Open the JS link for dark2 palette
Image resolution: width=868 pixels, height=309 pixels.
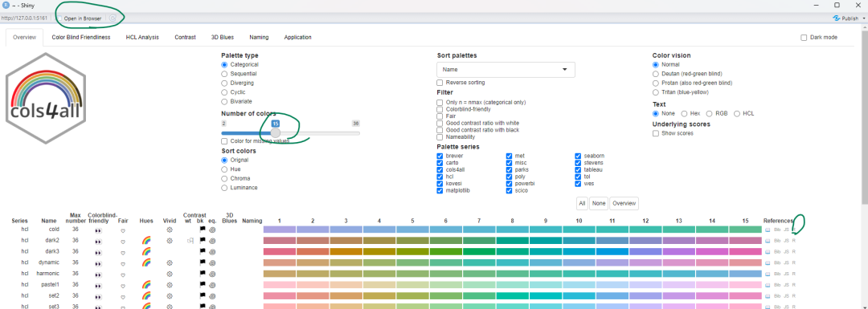[x=787, y=241]
